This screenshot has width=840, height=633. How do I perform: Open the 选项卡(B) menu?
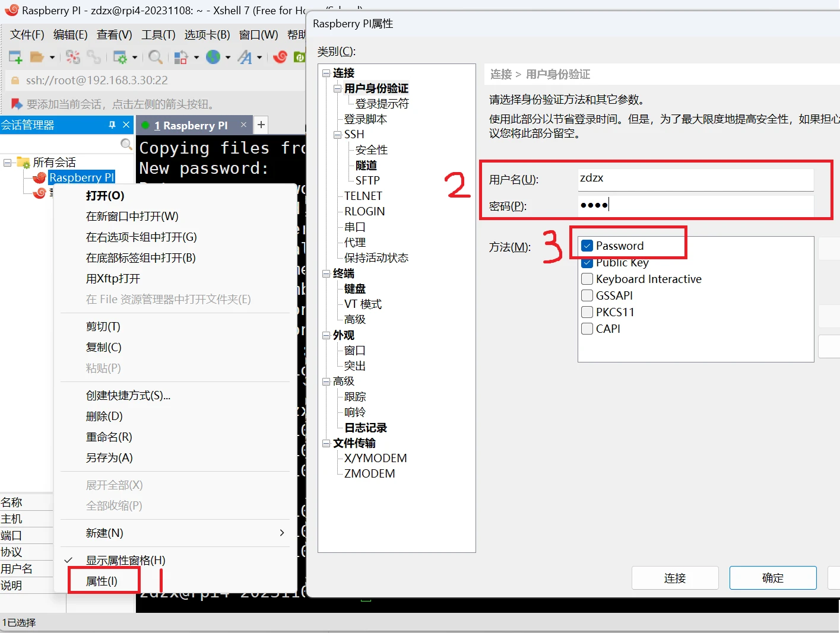click(x=207, y=34)
